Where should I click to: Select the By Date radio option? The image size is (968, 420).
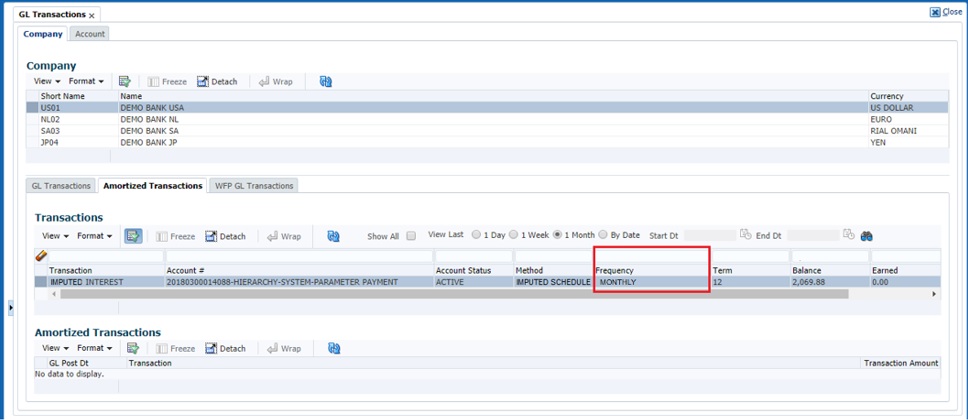[x=603, y=235]
